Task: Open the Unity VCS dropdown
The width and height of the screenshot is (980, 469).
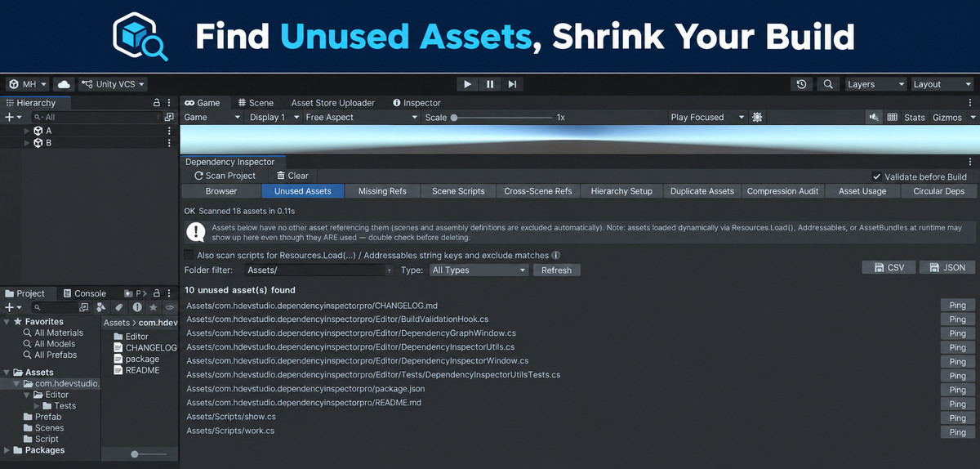Action: [x=113, y=84]
